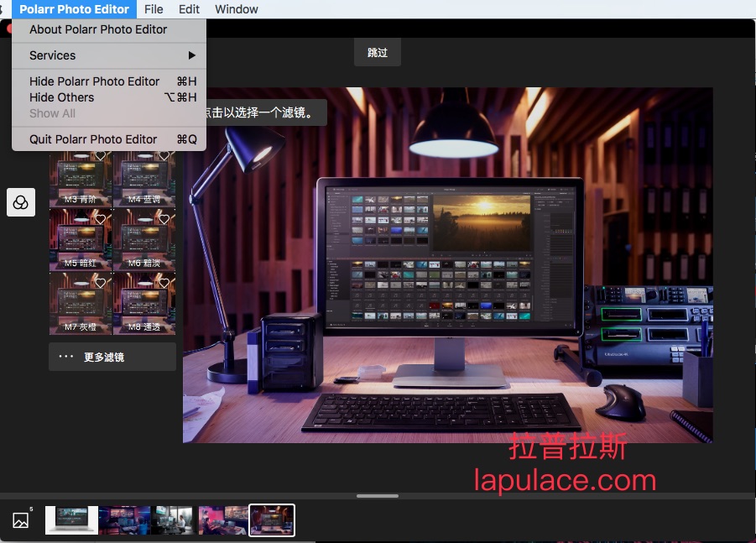This screenshot has width=756, height=543.
Task: Click the filmstrip drag handle bar
Action: pyautogui.click(x=378, y=496)
